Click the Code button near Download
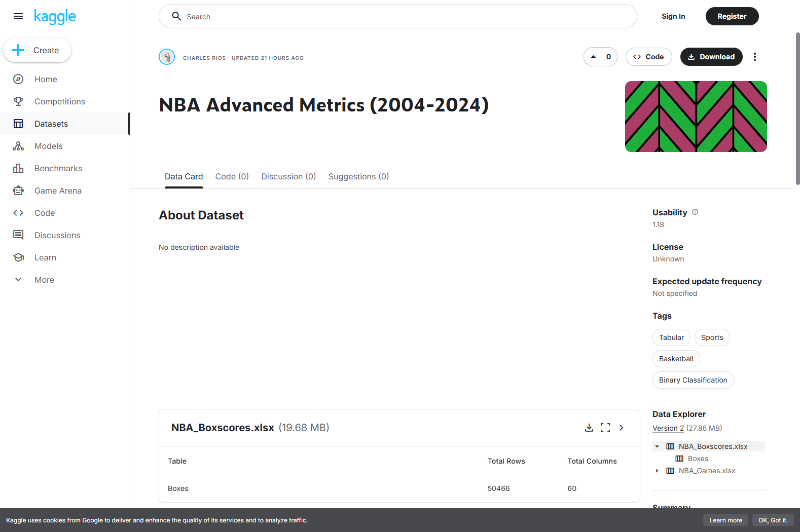Screen dimensions: 800x532 pos(648,57)
